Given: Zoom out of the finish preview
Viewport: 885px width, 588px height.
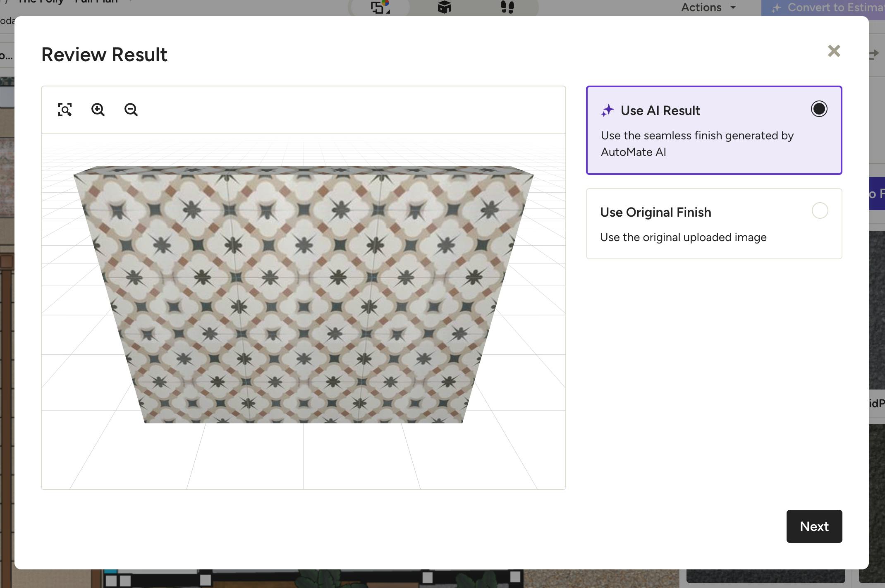Looking at the screenshot, I should (x=131, y=110).
